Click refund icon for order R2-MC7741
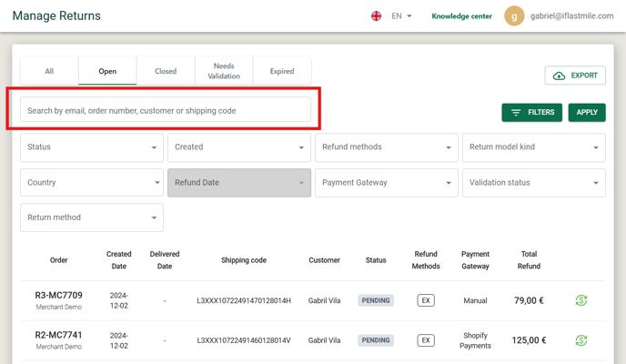626x364 pixels. 581,340
